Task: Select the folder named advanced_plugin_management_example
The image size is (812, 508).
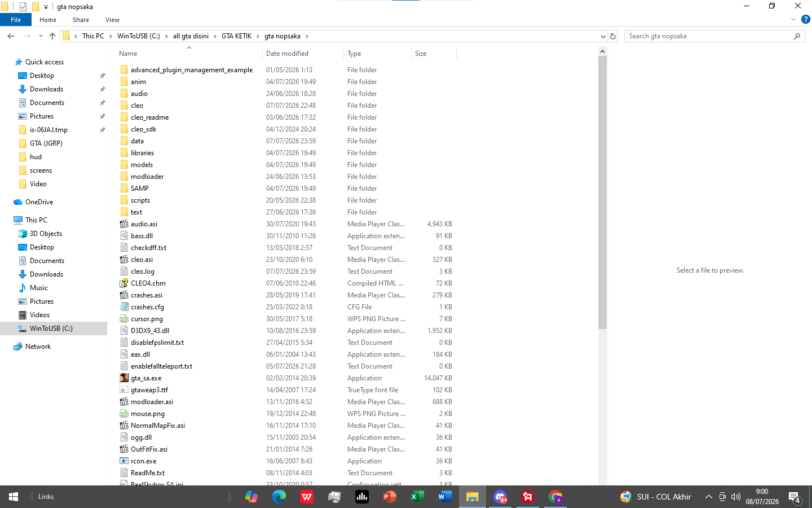Action: (x=192, y=70)
